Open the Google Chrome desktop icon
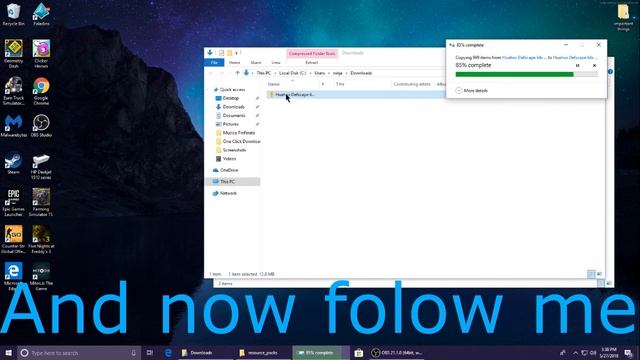 coord(41,91)
